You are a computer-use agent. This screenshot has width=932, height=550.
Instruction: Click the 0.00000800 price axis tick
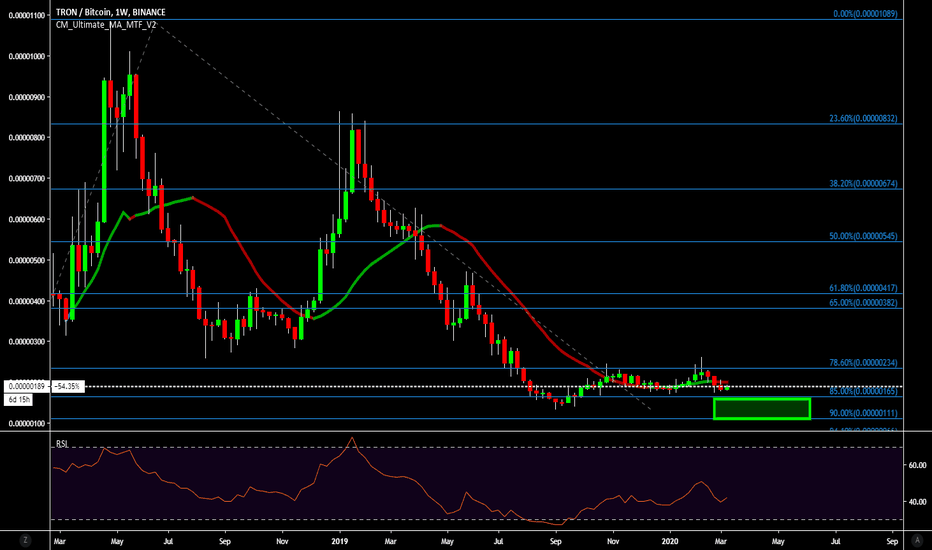click(x=26, y=138)
